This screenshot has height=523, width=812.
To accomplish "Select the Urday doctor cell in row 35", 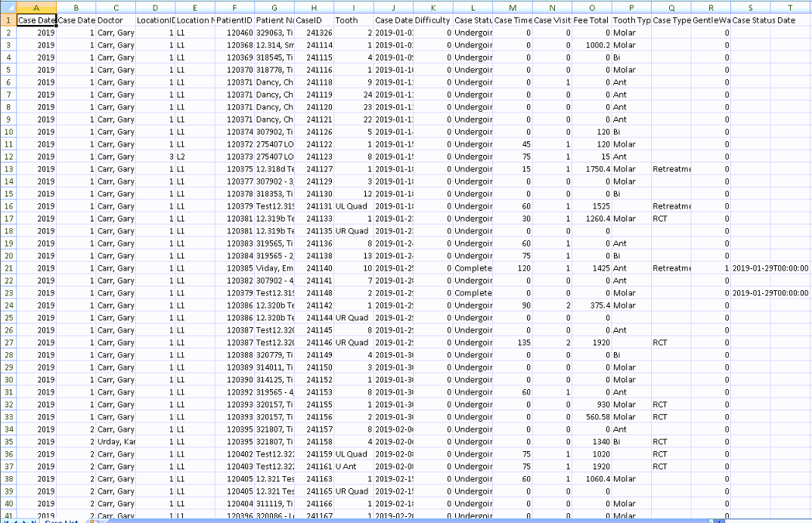I will pyautogui.click(x=116, y=441).
